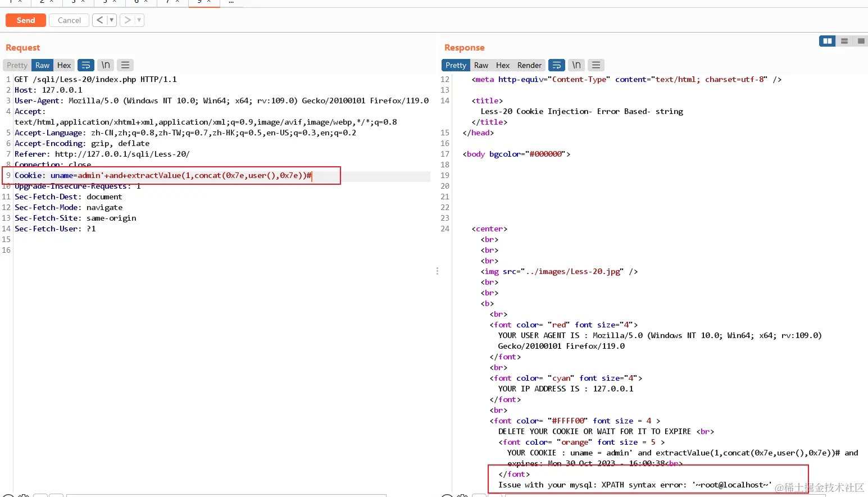Switch Request view to Raw tab

click(x=42, y=65)
